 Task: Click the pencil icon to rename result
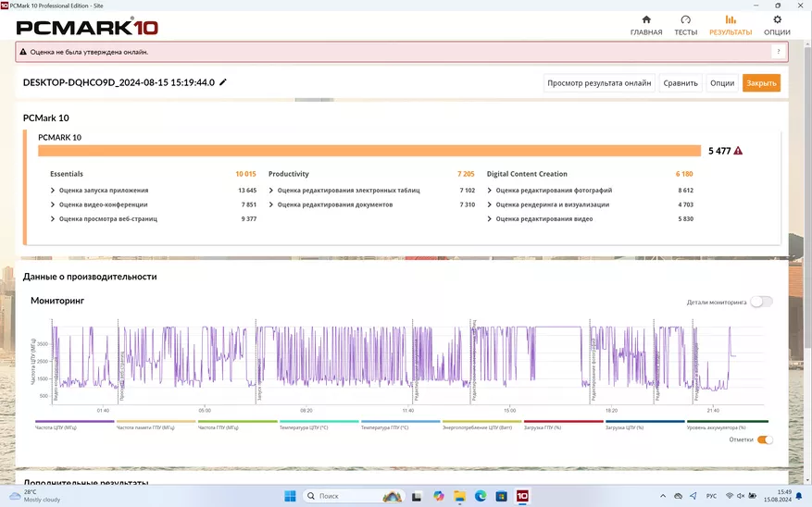(x=223, y=82)
